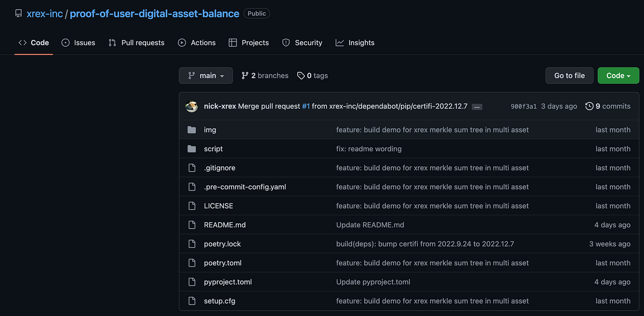The height and width of the screenshot is (316, 644).
Task: Click the nick-xrex avatar thumbnail
Action: click(x=192, y=106)
